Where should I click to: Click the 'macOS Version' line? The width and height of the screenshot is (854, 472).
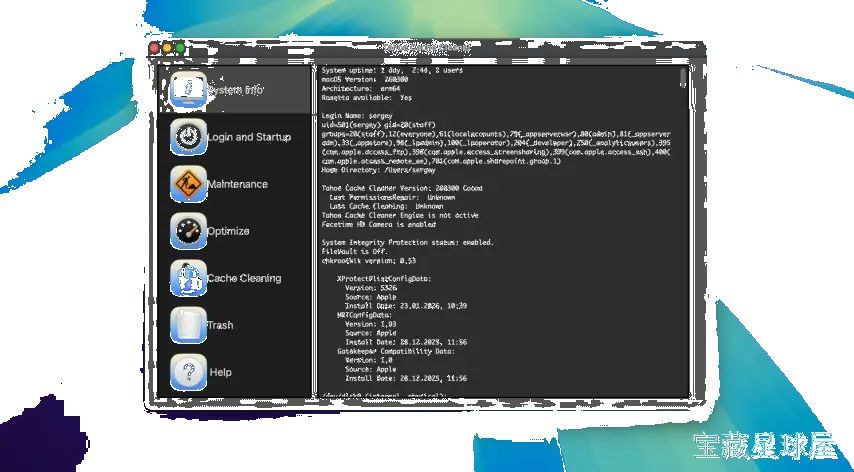(x=365, y=79)
